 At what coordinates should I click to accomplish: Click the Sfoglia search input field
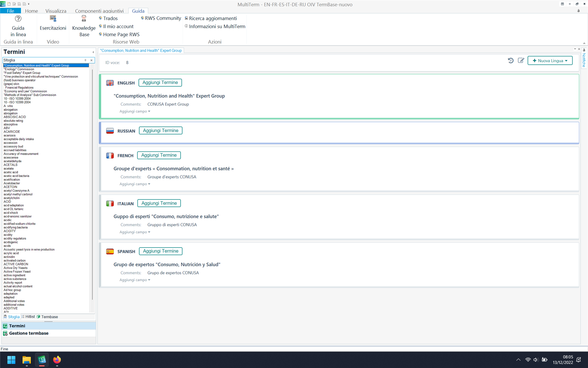(x=42, y=60)
